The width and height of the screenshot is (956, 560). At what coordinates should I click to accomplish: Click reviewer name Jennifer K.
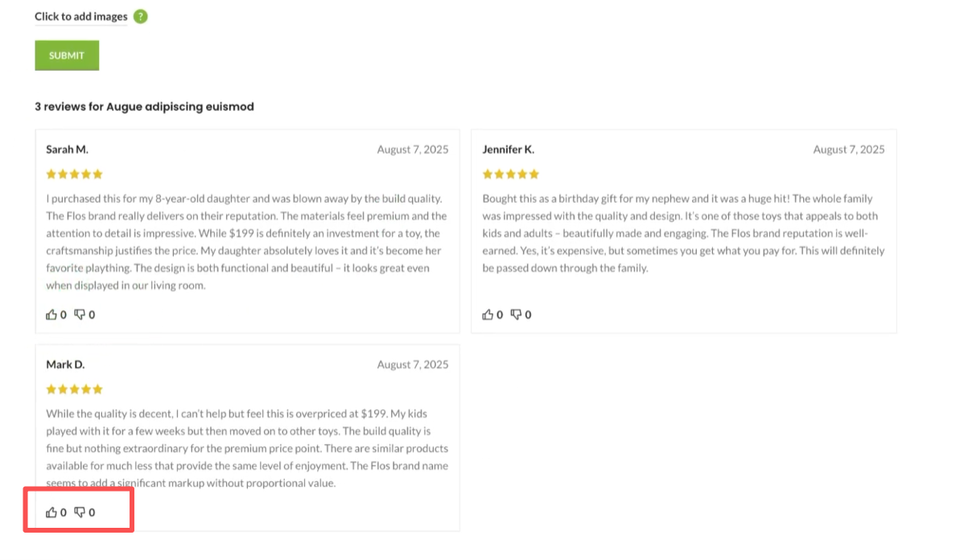[x=509, y=150]
